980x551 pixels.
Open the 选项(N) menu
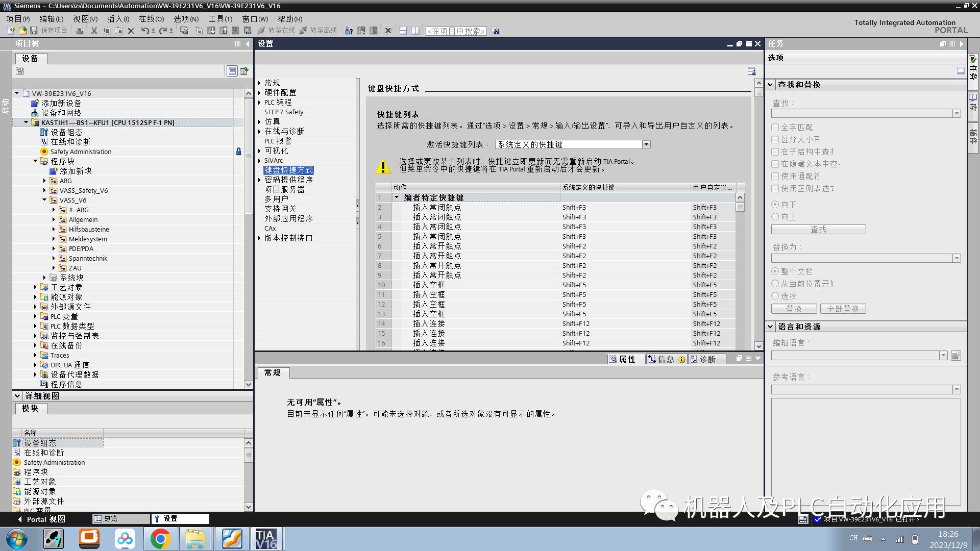pyautogui.click(x=186, y=19)
